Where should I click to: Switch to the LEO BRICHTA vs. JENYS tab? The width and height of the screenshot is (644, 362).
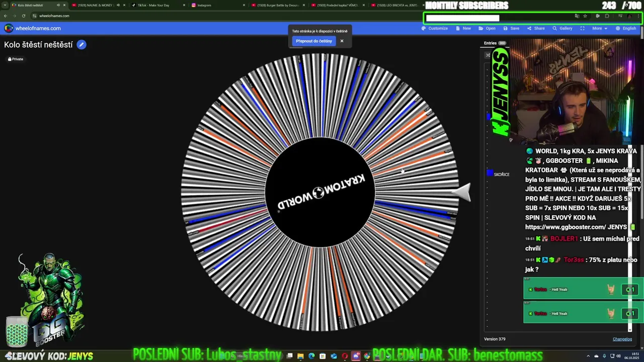tap(396, 5)
